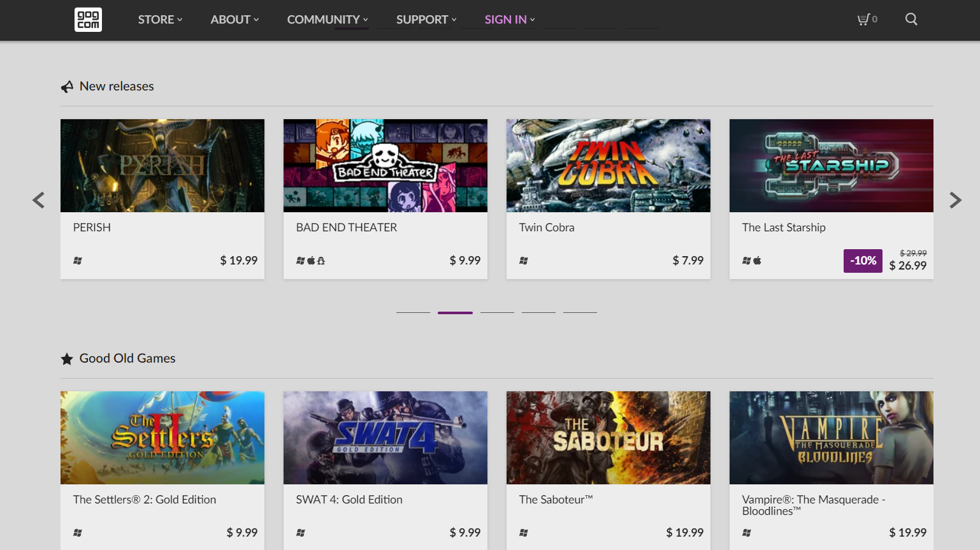Screen dimensions: 980x550
Task: Click the Windows icon on SWAT 4 card
Action: [x=301, y=533]
